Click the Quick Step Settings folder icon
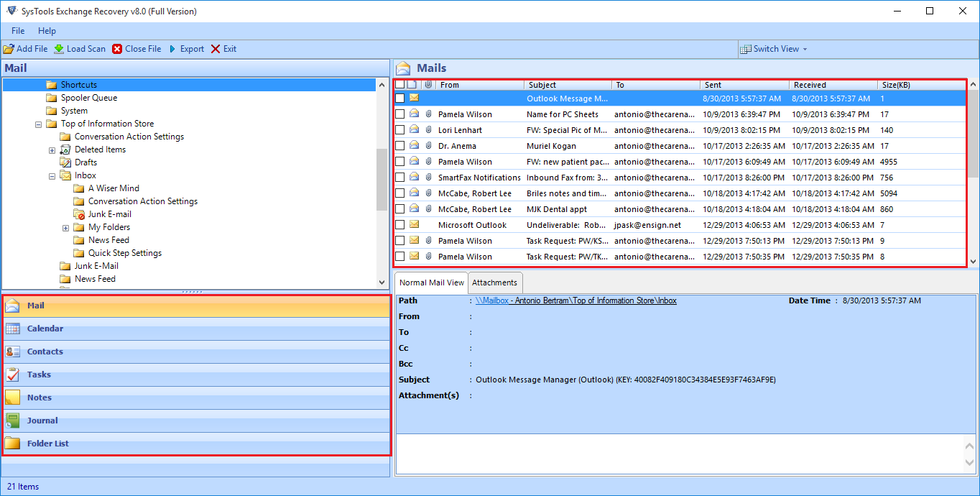Image resolution: width=980 pixels, height=496 pixels. click(79, 253)
